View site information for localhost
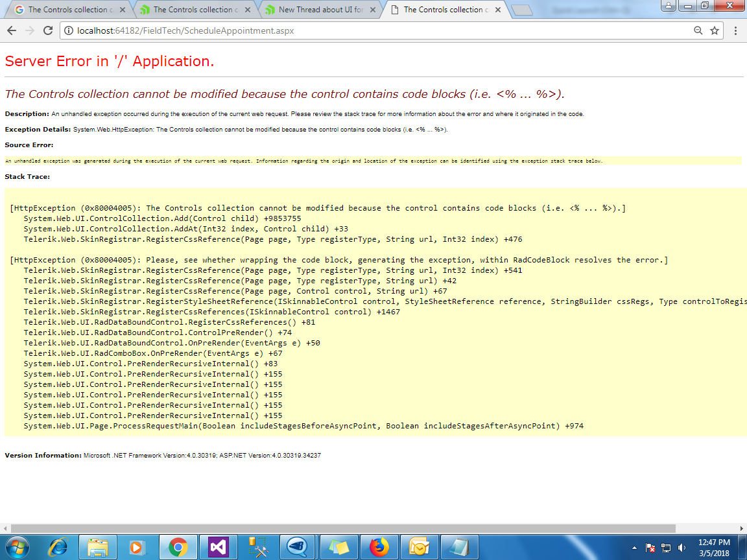Image resolution: width=747 pixels, height=560 pixels. coord(69,30)
